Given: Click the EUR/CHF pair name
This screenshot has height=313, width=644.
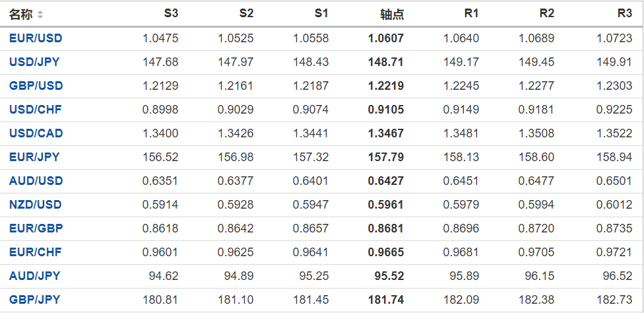Looking at the screenshot, I should point(36,252).
